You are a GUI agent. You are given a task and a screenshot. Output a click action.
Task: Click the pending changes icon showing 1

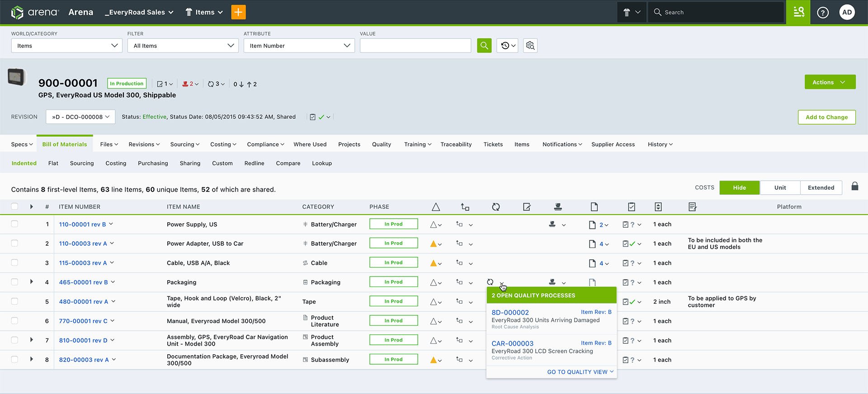(165, 84)
